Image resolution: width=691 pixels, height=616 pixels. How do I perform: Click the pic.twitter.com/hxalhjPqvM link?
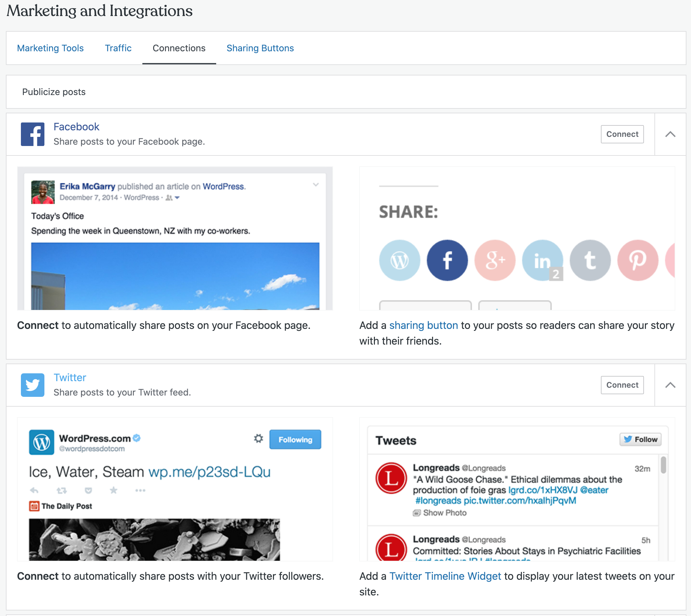pyautogui.click(x=520, y=501)
